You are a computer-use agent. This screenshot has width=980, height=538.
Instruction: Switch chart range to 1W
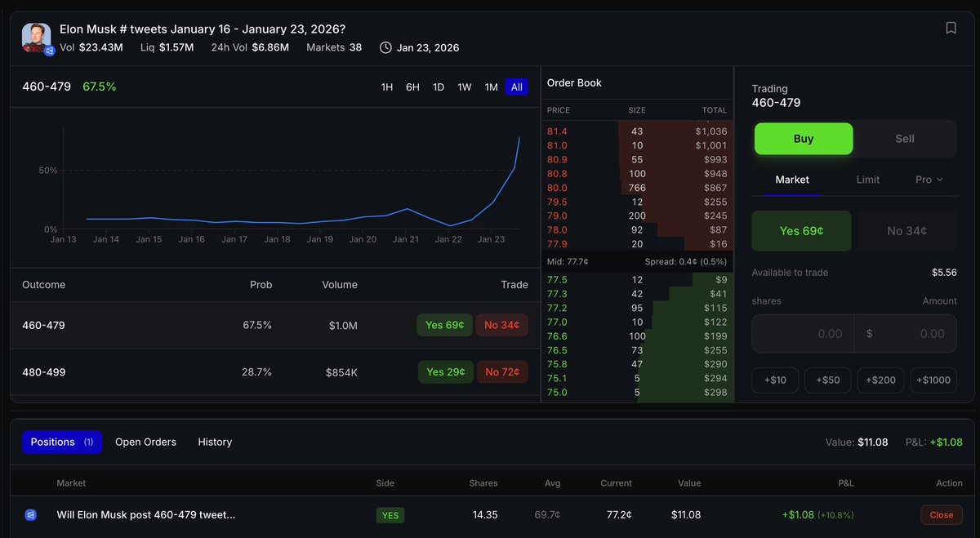click(464, 87)
